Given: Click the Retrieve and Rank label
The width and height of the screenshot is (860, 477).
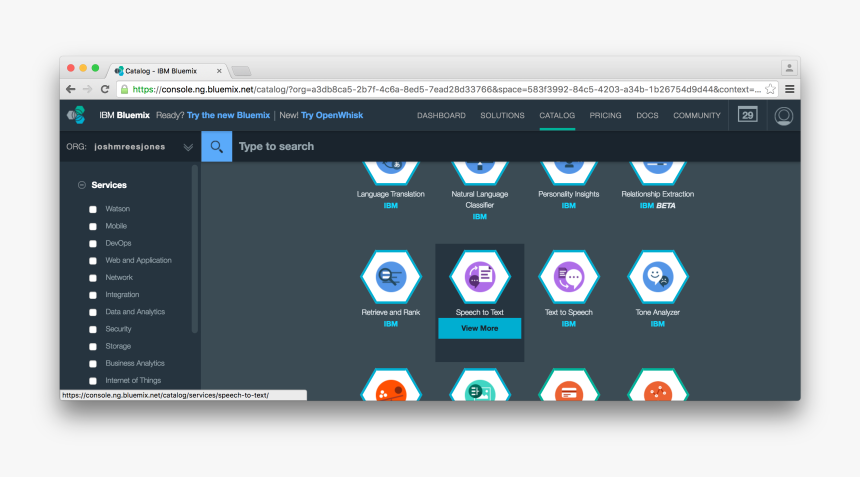Looking at the screenshot, I should click(391, 313).
